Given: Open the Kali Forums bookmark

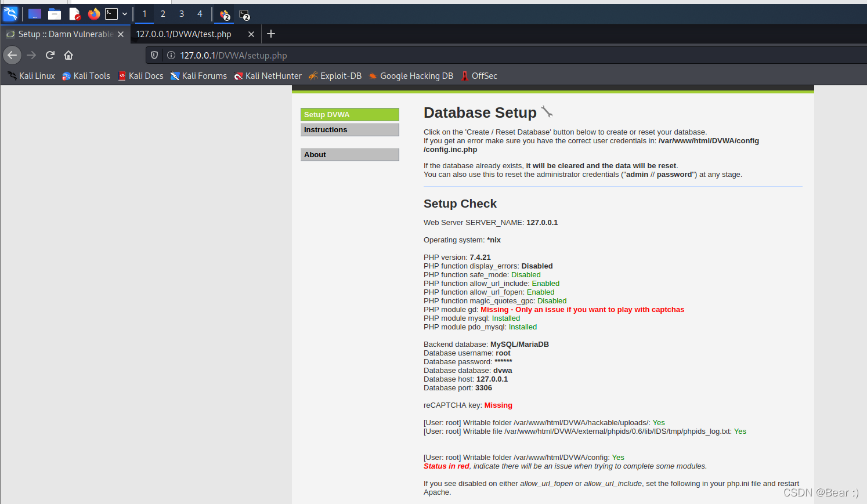Looking at the screenshot, I should (198, 76).
